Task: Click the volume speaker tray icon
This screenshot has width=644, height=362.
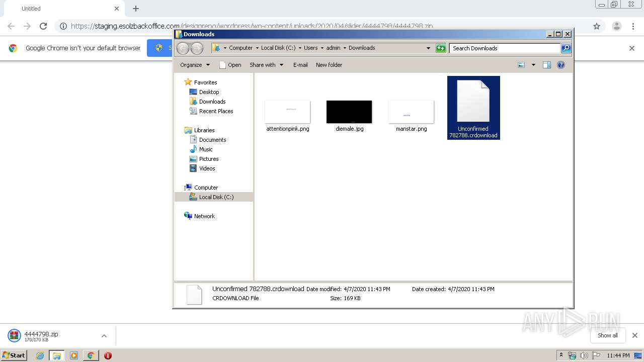Action: click(584, 355)
